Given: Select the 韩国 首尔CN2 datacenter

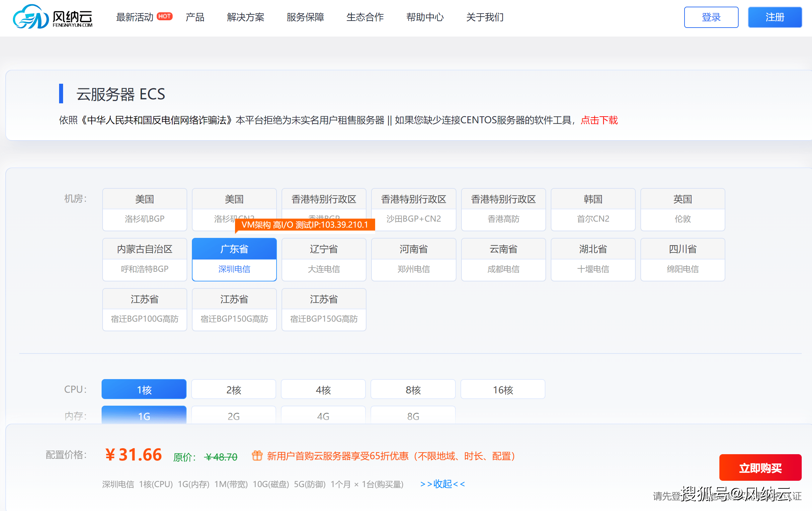Looking at the screenshot, I should (x=593, y=210).
